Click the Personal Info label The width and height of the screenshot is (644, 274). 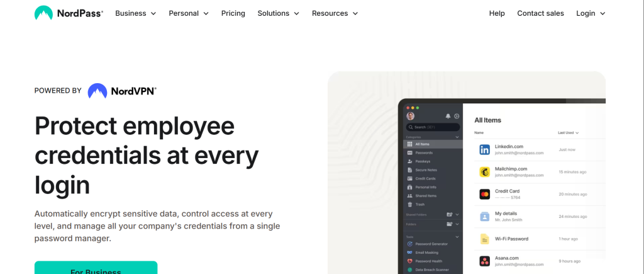426,187
